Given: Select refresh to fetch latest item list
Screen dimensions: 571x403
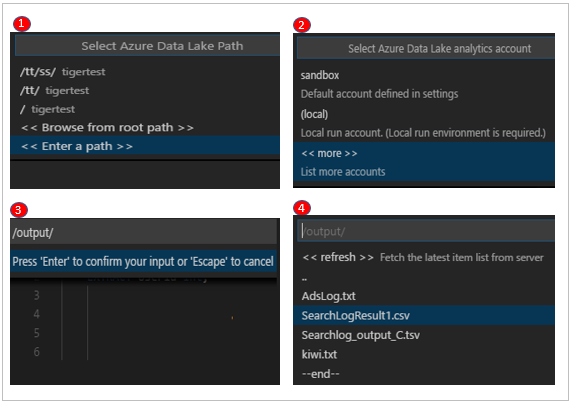Looking at the screenshot, I should coord(424,257).
